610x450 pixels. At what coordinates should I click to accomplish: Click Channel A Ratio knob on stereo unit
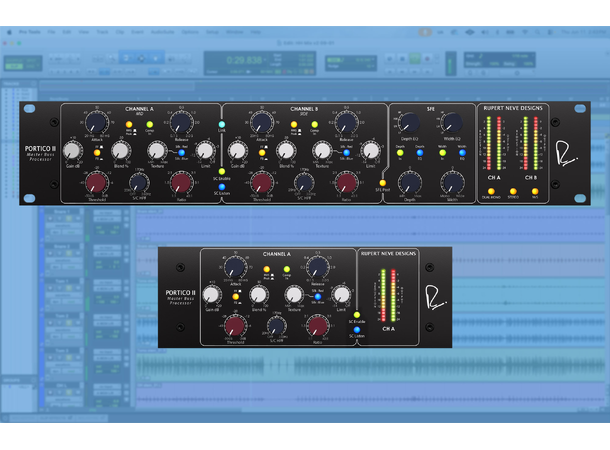pos(181,183)
